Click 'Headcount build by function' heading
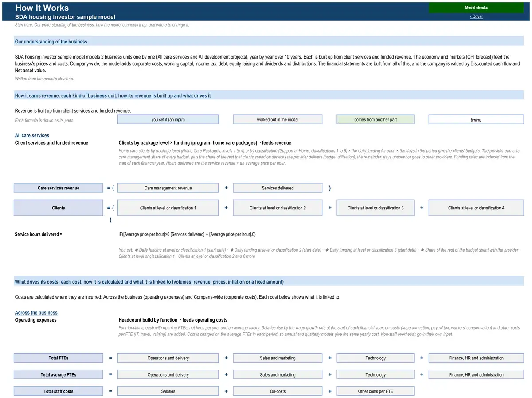The width and height of the screenshot is (532, 398). 173,320
